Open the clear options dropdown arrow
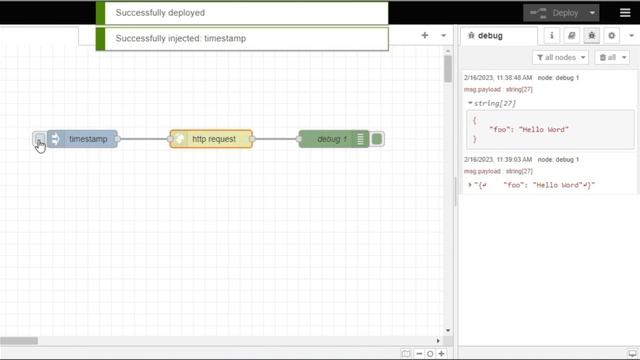Image resolution: width=640 pixels, height=360 pixels. click(x=624, y=58)
